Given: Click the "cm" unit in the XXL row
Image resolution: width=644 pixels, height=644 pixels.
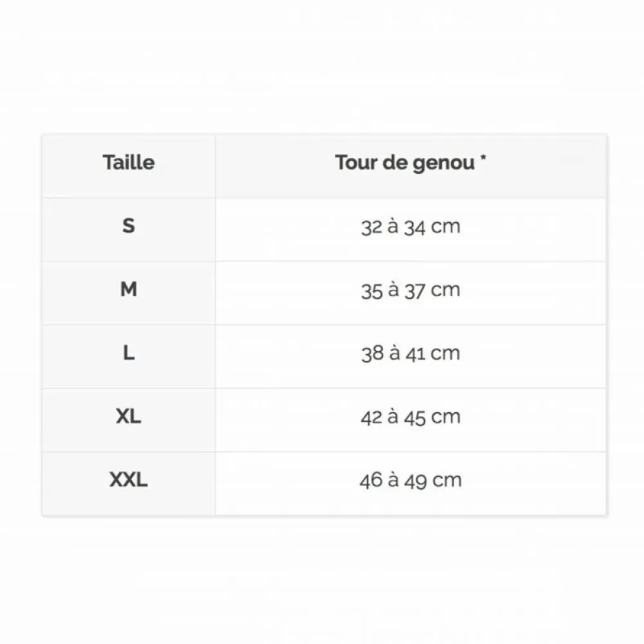Looking at the screenshot, I should [x=447, y=480].
